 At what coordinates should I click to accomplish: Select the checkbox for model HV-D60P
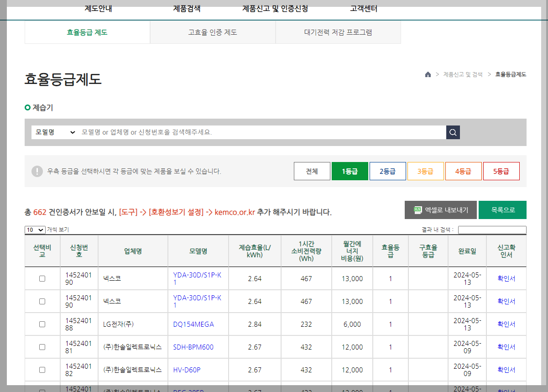tap(42, 370)
